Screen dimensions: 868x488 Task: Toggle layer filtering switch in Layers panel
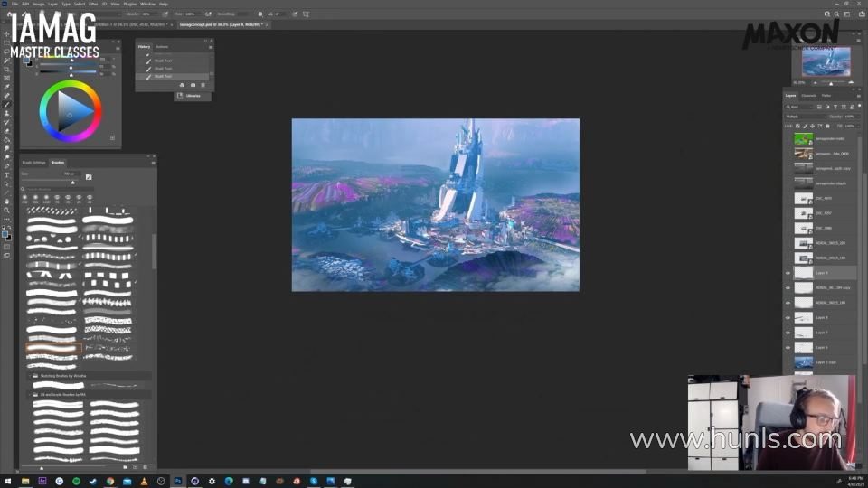859,107
